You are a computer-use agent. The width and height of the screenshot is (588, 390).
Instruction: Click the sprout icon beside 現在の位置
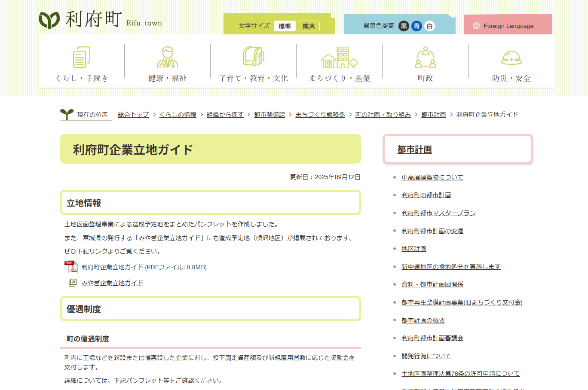(67, 114)
